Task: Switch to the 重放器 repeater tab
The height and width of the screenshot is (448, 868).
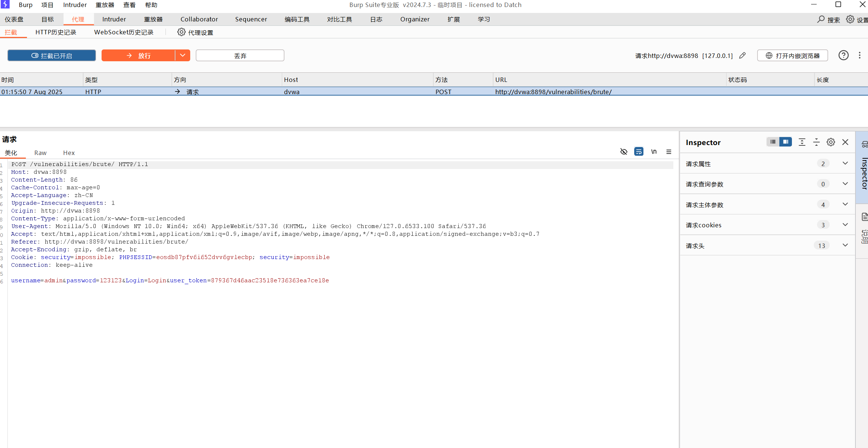Action: pyautogui.click(x=153, y=19)
